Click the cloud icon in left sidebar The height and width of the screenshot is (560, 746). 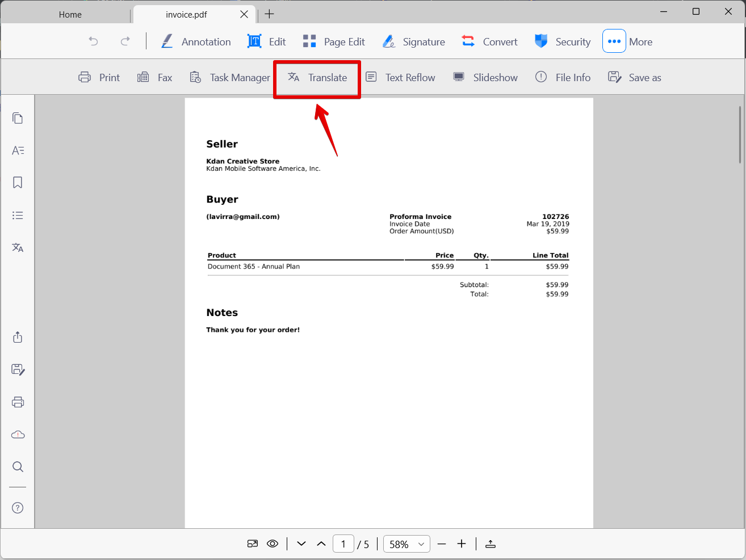18,434
